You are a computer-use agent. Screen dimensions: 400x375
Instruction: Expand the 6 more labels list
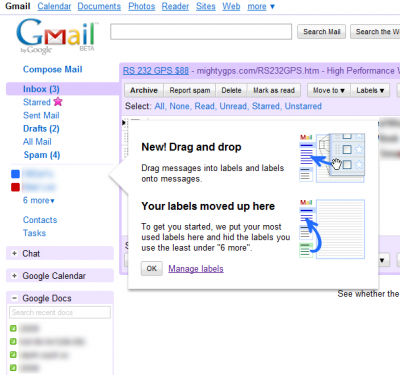pyautogui.click(x=39, y=200)
